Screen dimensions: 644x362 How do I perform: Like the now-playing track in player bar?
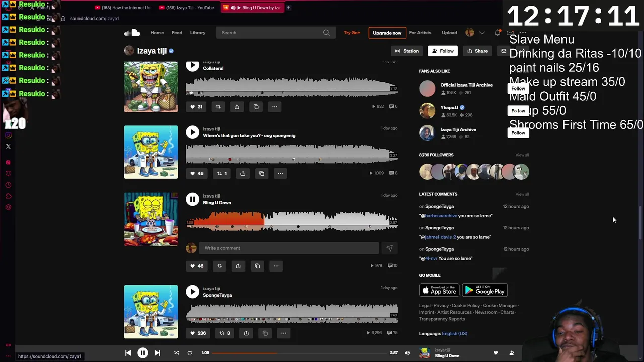[x=496, y=353]
